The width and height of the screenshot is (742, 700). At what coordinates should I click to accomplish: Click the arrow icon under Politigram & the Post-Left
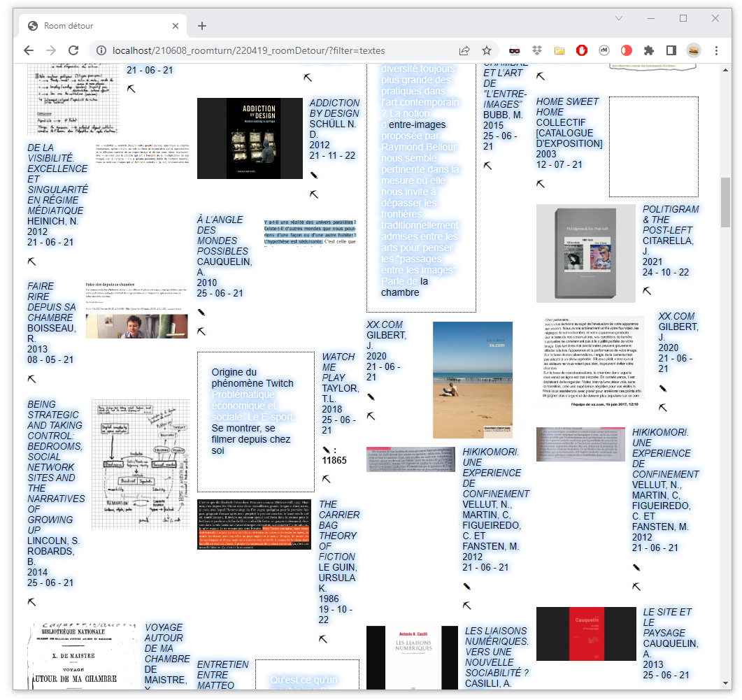coord(647,291)
